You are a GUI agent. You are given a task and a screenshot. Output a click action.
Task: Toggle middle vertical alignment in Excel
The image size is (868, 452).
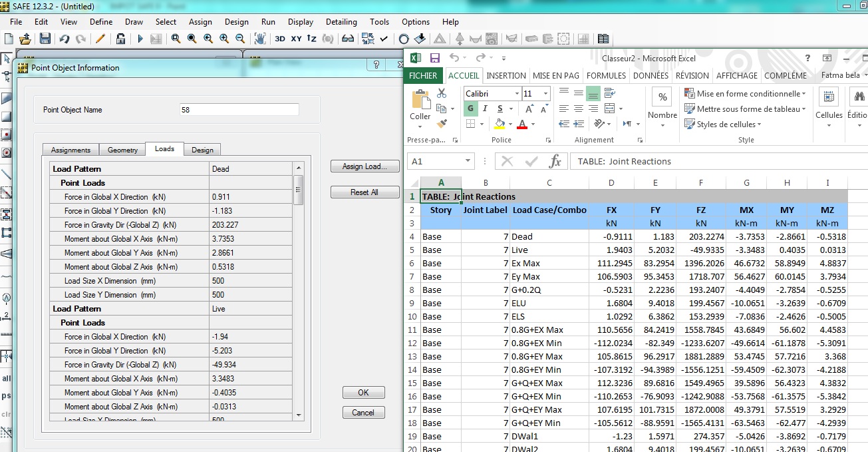(579, 93)
